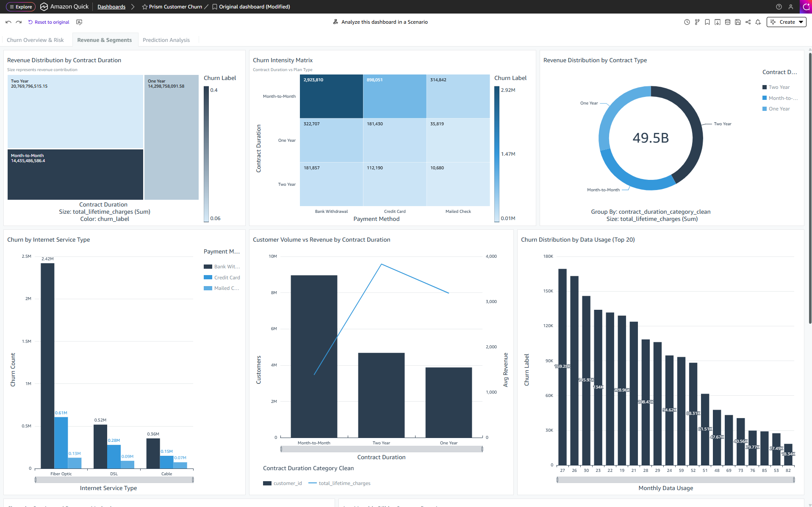The width and height of the screenshot is (812, 507).
Task: Click the undo arrow icon
Action: pyautogui.click(x=8, y=22)
